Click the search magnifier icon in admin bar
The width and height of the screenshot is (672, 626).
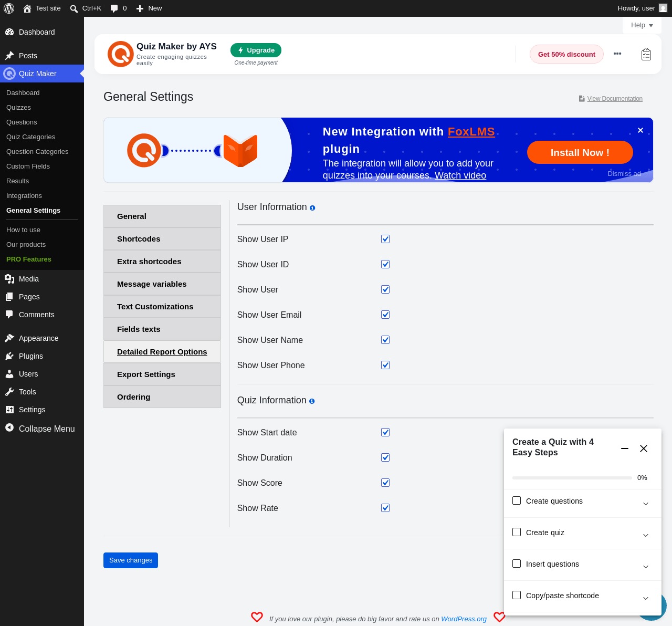point(74,8)
